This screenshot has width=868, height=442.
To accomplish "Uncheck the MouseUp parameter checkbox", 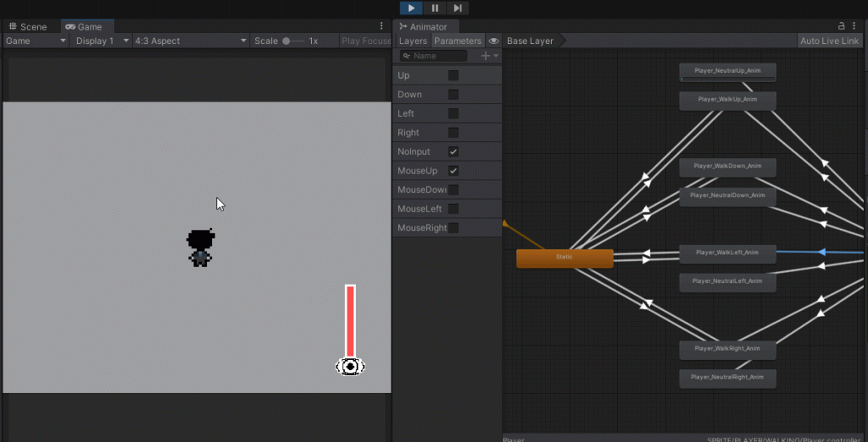I will [x=453, y=171].
